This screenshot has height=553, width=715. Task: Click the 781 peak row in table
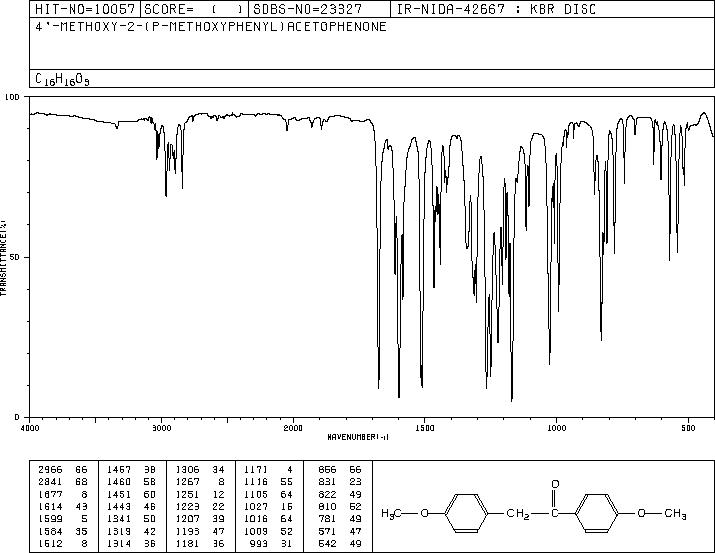click(340, 519)
